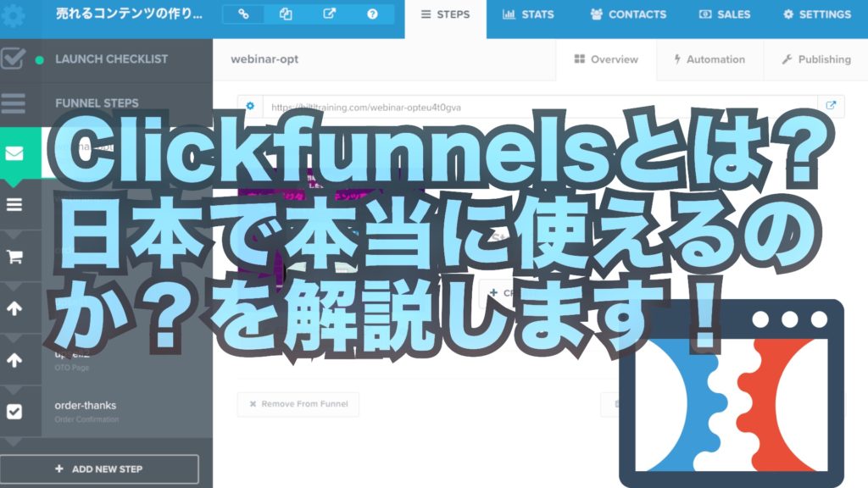Click the Funnel Steps hamburger icon
This screenshot has height=488, width=868.
14,103
